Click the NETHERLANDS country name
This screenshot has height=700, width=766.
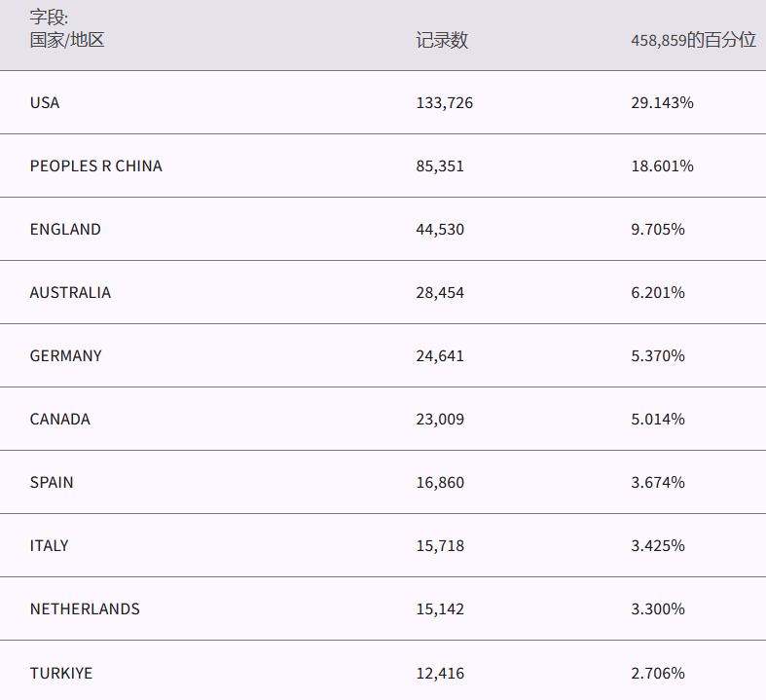(85, 608)
